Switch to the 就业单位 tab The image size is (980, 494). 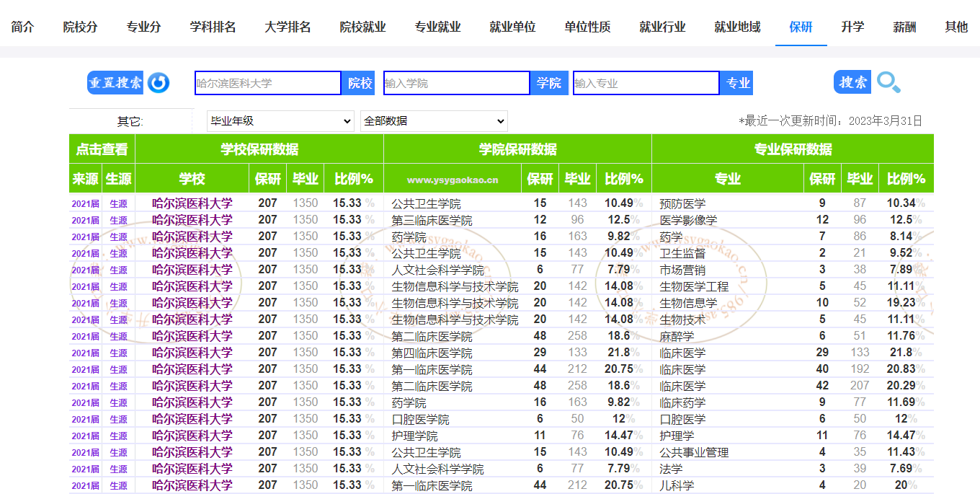pos(513,27)
